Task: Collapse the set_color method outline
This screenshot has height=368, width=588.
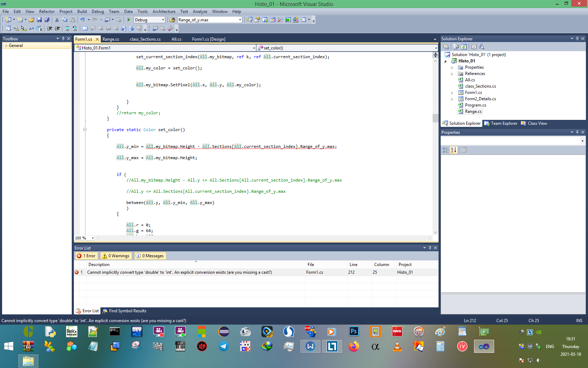Action: tap(85, 130)
